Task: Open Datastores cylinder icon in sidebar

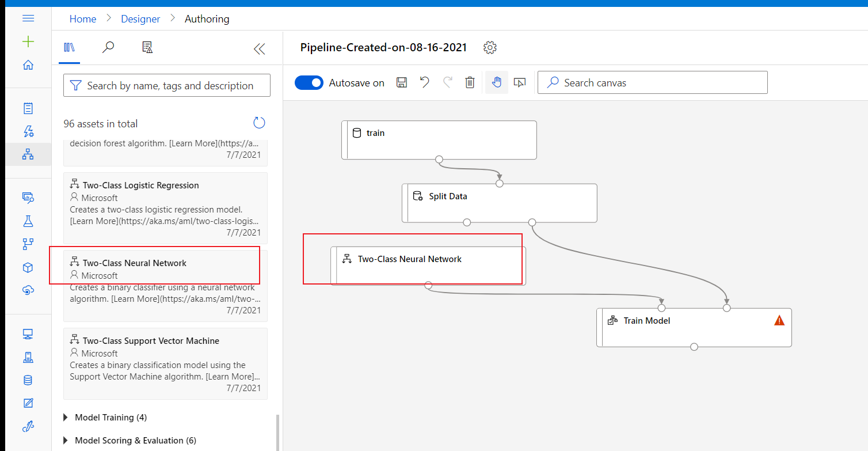Action: tap(28, 380)
